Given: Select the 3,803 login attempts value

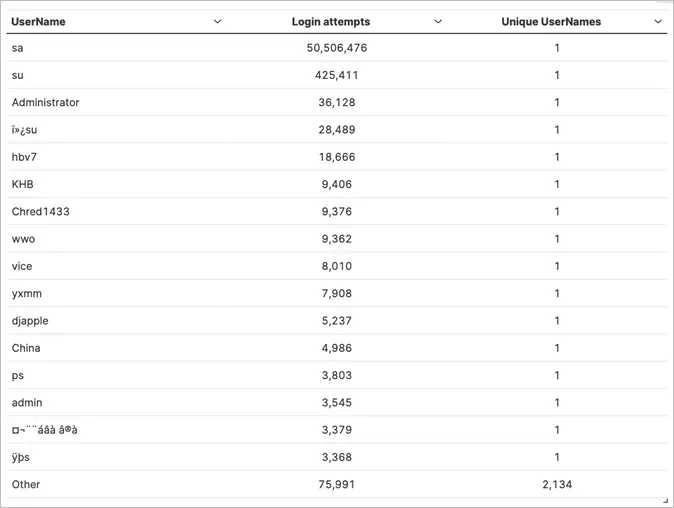Looking at the screenshot, I should pos(337,375).
